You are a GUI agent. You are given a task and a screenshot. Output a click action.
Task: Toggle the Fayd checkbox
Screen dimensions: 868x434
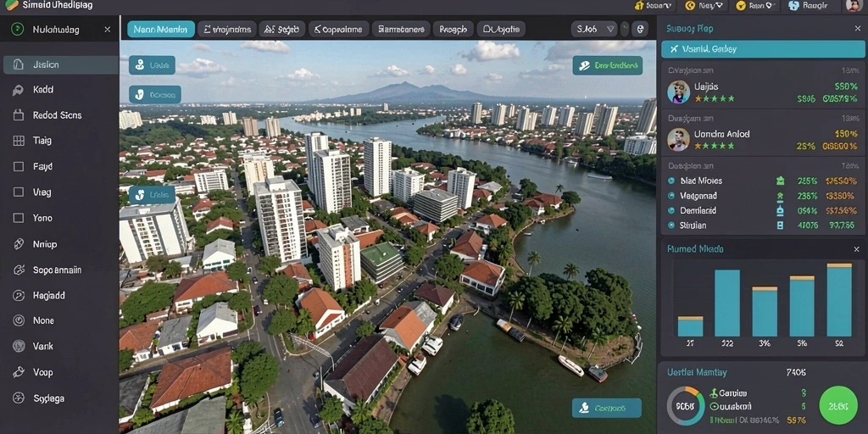click(x=19, y=166)
